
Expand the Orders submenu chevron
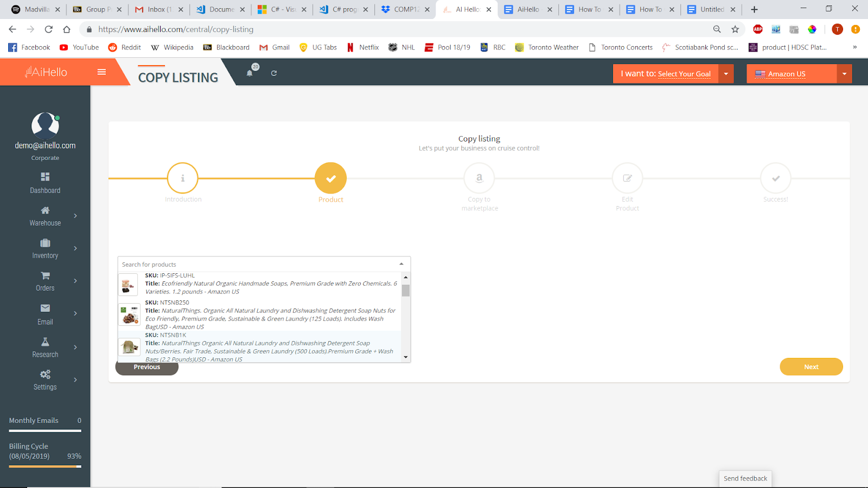[75, 281]
